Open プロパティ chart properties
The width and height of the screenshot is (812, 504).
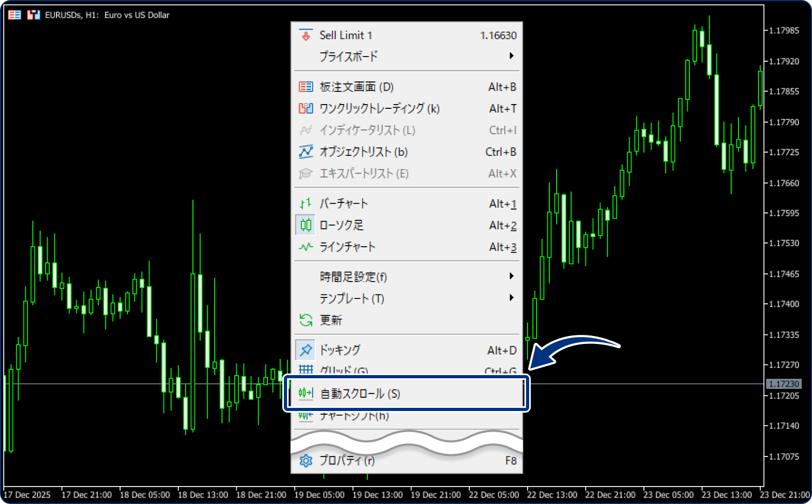point(346,460)
